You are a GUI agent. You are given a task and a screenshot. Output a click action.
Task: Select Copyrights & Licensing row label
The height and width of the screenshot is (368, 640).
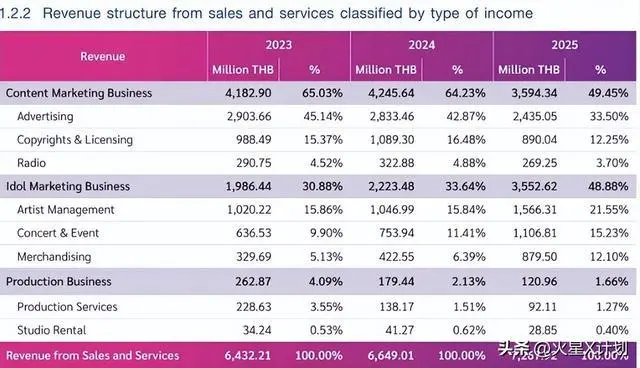75,140
